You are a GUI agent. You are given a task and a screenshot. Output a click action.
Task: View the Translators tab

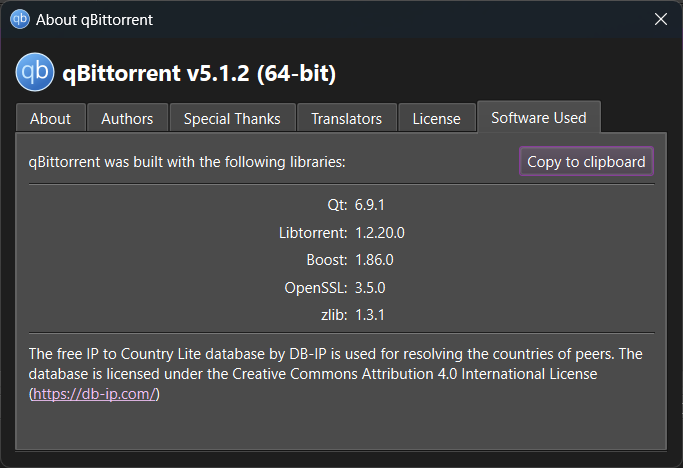click(x=346, y=119)
